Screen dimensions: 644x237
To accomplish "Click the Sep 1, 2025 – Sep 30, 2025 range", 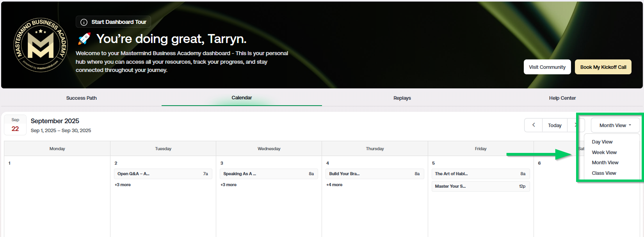I will click(61, 131).
